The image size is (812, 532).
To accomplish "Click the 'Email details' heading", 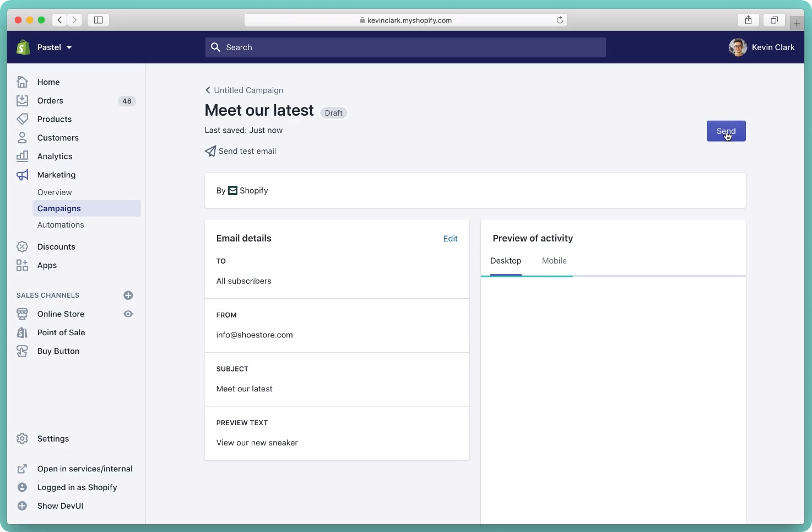I will [244, 238].
